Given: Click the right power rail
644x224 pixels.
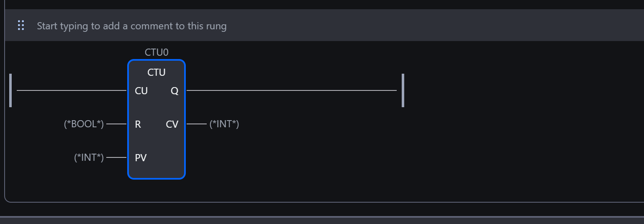Looking at the screenshot, I should point(403,90).
